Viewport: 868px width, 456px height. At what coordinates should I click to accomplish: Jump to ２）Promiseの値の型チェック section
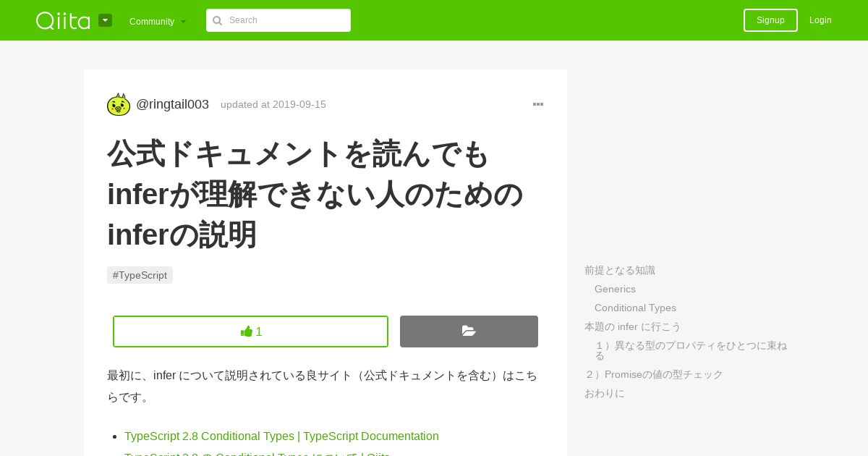pyautogui.click(x=654, y=374)
